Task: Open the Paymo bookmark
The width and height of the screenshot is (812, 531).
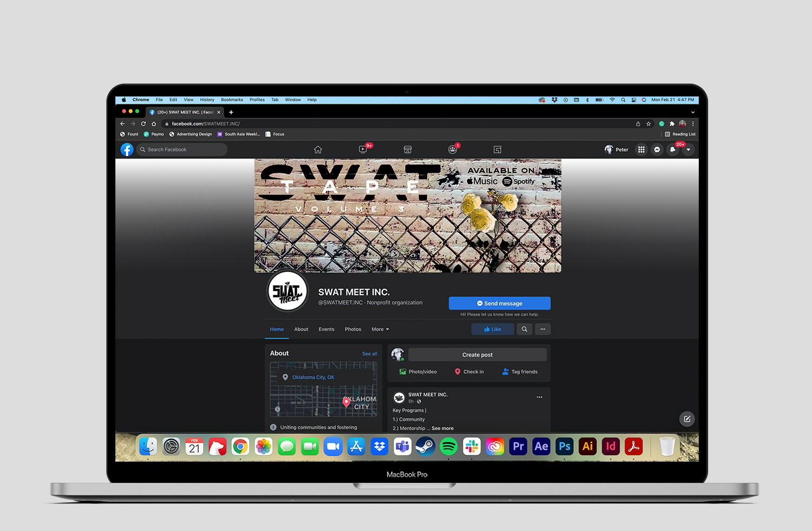Action: point(154,134)
